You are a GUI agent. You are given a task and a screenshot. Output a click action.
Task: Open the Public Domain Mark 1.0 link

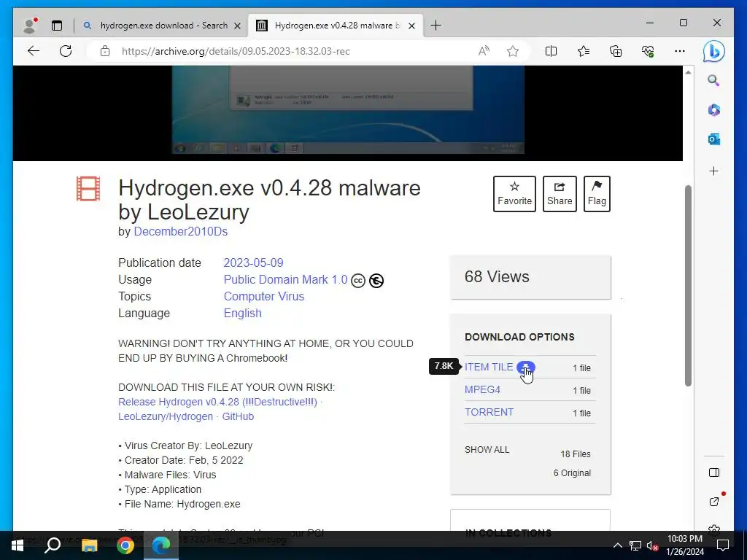285,279
